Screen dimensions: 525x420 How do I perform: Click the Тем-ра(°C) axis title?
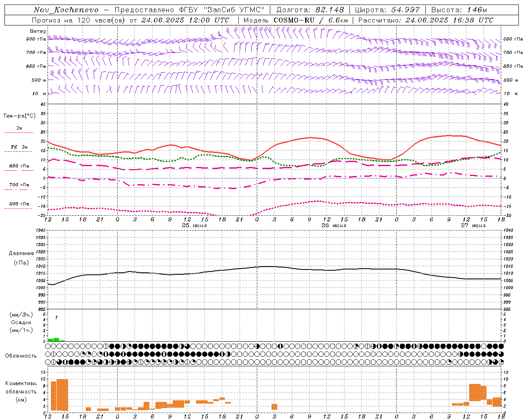19,116
